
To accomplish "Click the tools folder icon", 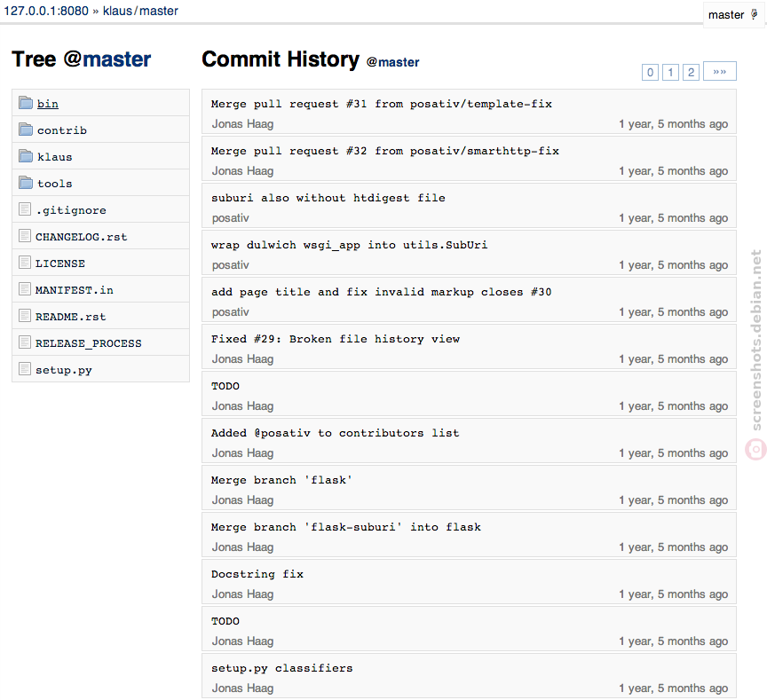I will (x=26, y=183).
